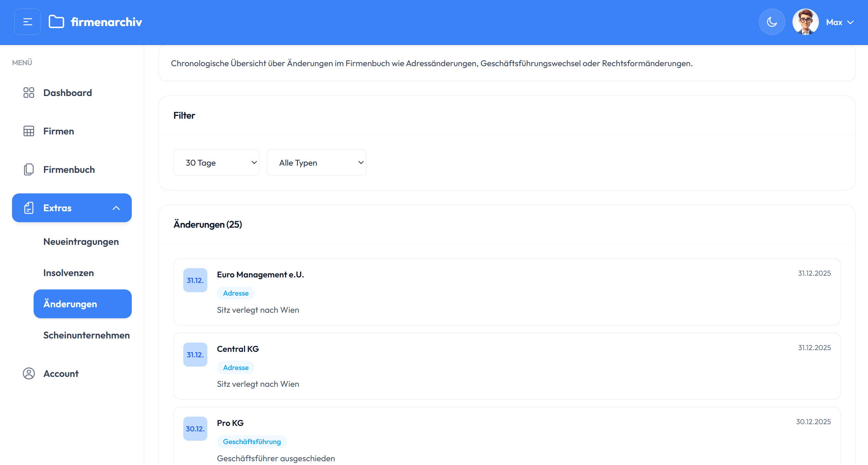Screen dimensions: 868x465
Task: Open the Alle Typen filter dropdown
Action: pos(316,163)
